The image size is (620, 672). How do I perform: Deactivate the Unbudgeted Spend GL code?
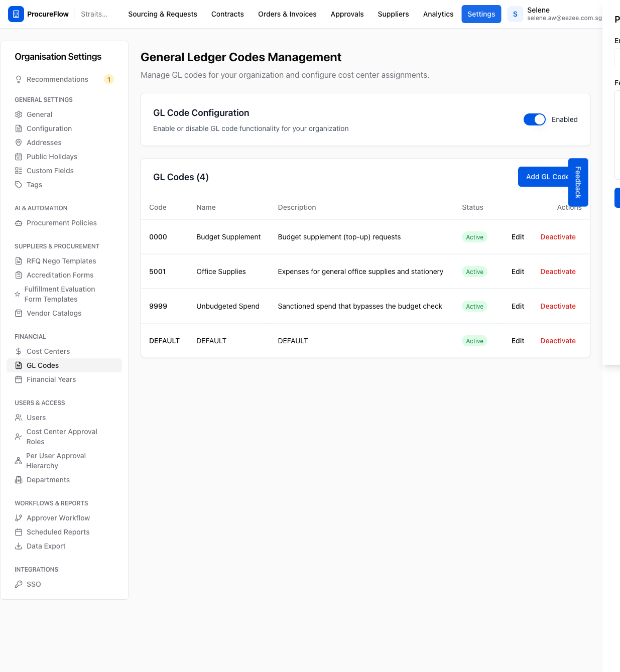tap(558, 306)
